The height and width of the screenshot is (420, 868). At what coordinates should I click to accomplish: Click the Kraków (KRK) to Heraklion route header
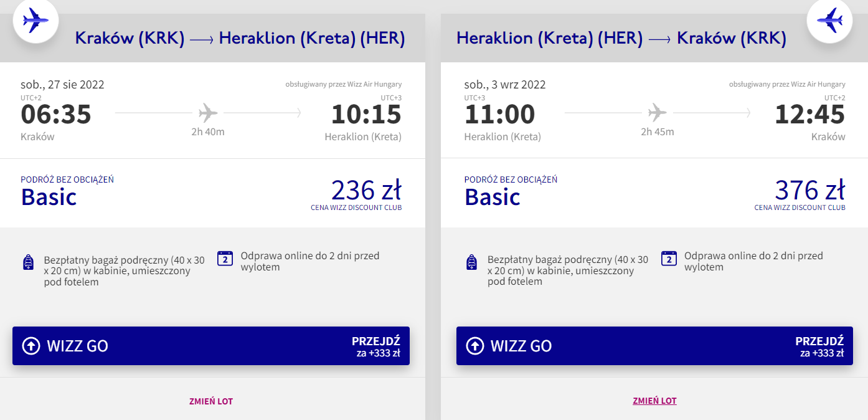point(240,38)
